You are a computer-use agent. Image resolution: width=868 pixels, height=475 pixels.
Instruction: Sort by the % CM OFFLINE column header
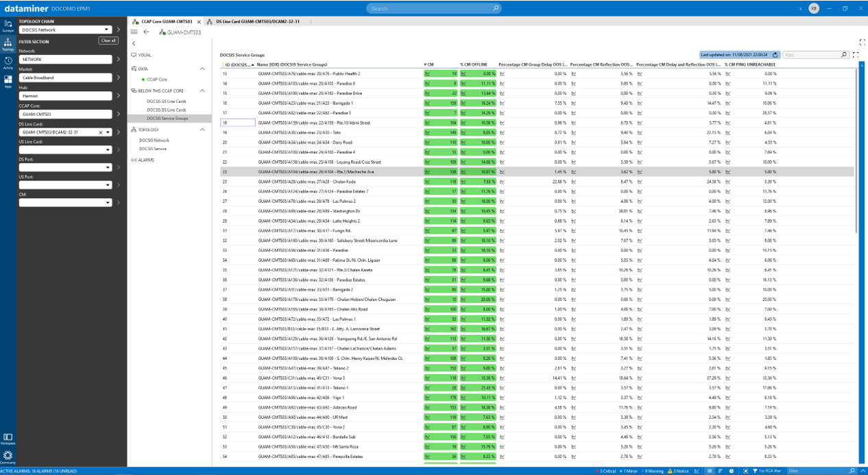tap(474, 64)
